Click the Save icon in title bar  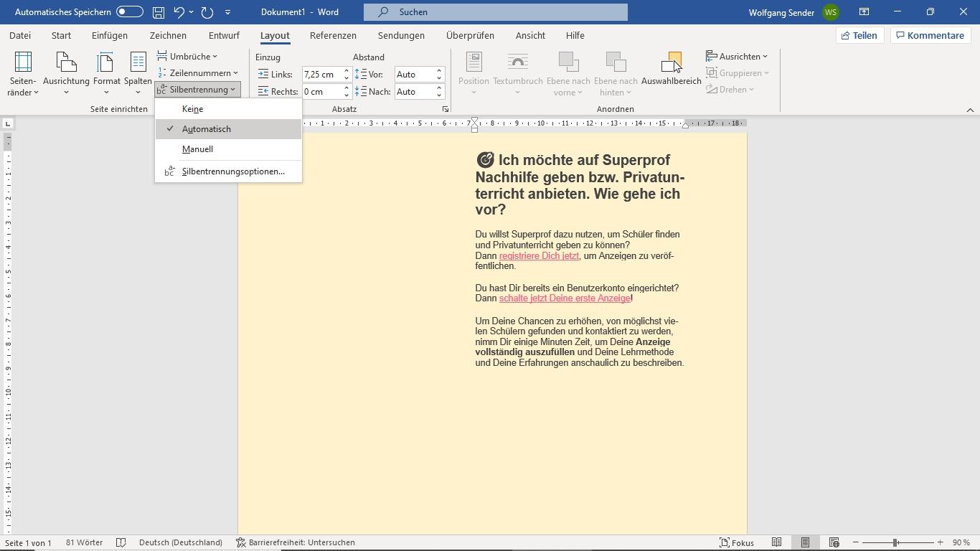coord(159,12)
